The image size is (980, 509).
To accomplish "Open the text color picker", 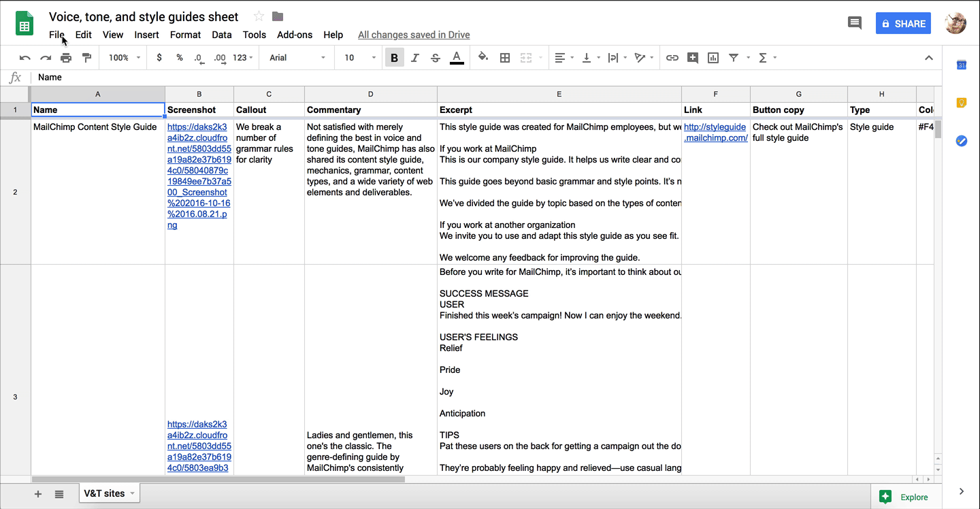I will 457,58.
